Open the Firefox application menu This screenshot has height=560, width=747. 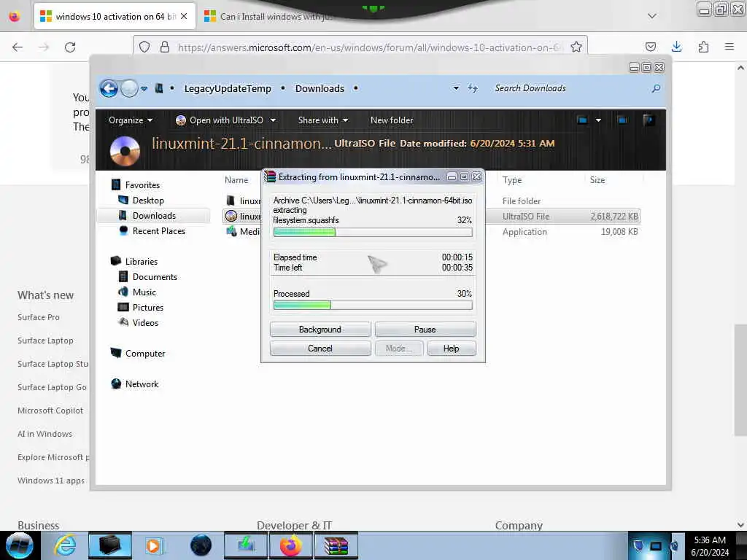[729, 47]
